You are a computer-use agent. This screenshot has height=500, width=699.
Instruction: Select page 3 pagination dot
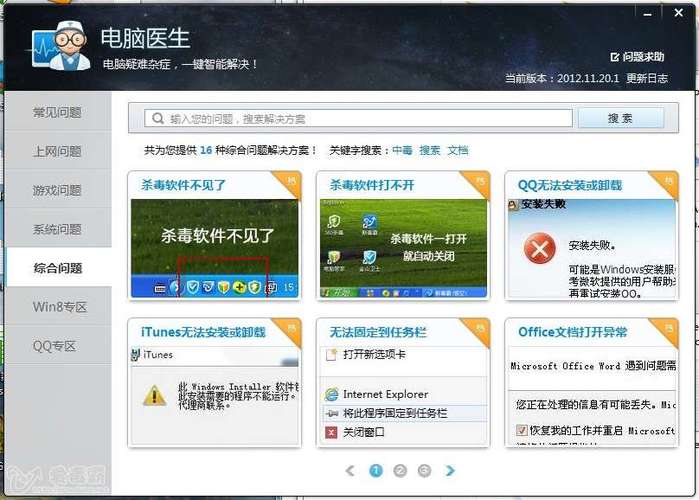point(424,470)
